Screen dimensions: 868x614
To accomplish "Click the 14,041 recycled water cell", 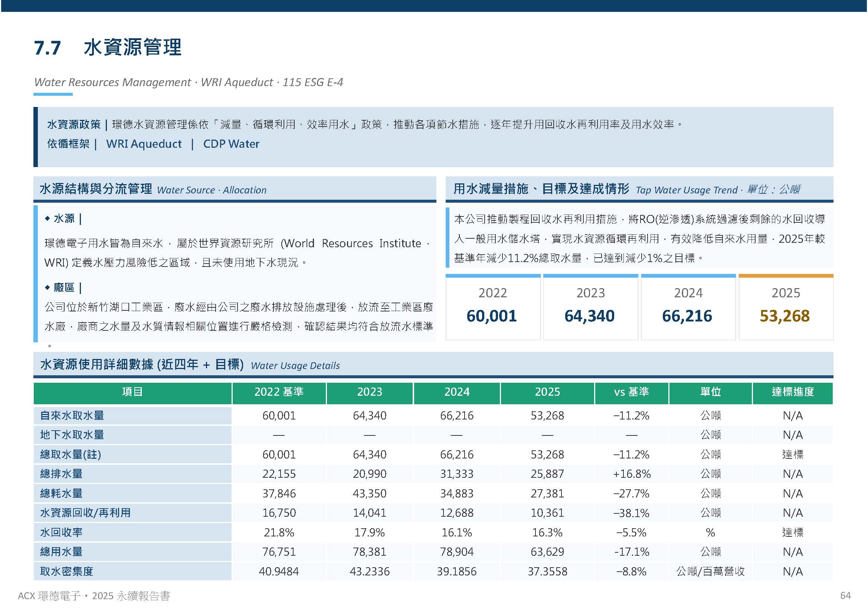I will [370, 513].
